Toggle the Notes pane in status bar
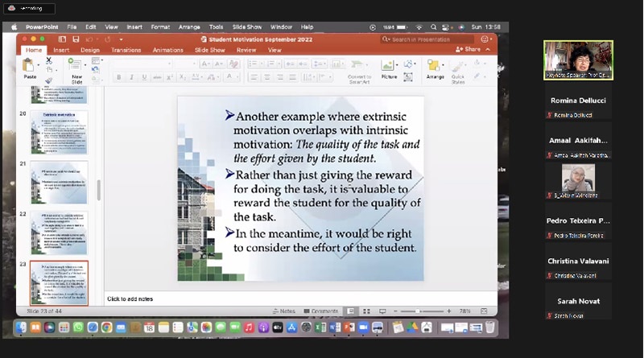This screenshot has height=358, width=644. point(283,311)
